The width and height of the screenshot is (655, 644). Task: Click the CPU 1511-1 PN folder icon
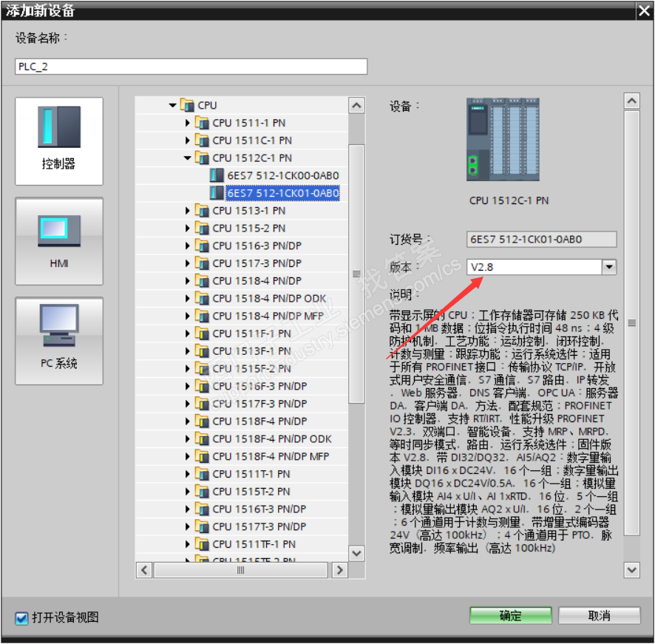coord(202,123)
